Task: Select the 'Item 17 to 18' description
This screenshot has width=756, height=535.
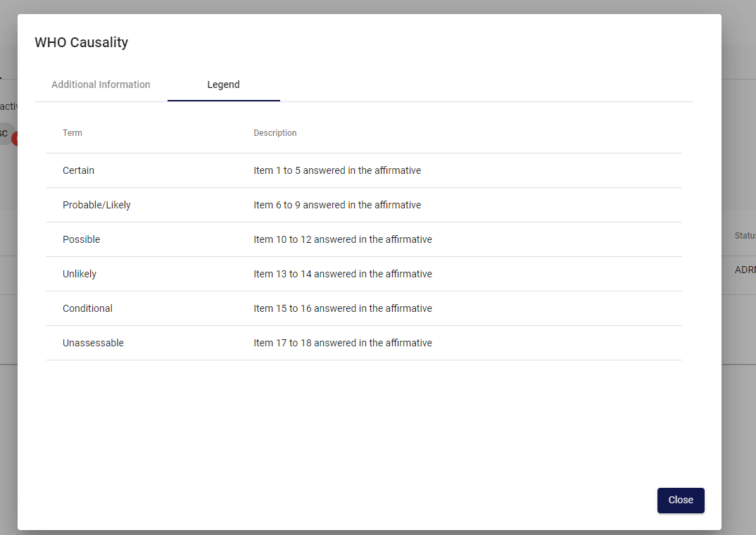Action: (343, 343)
